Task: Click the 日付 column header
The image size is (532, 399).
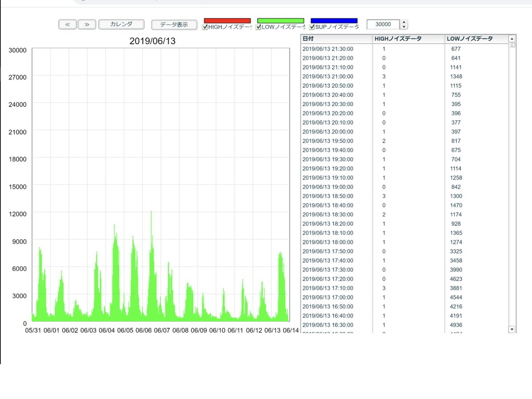Action: point(337,39)
